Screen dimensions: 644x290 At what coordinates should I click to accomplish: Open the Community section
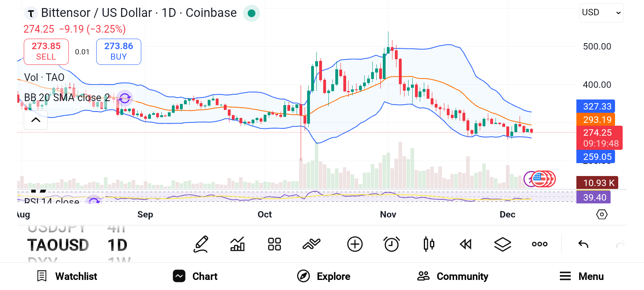pos(452,276)
